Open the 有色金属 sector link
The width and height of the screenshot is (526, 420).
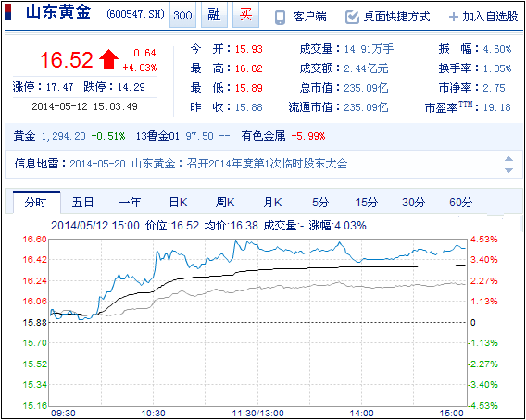pos(263,136)
